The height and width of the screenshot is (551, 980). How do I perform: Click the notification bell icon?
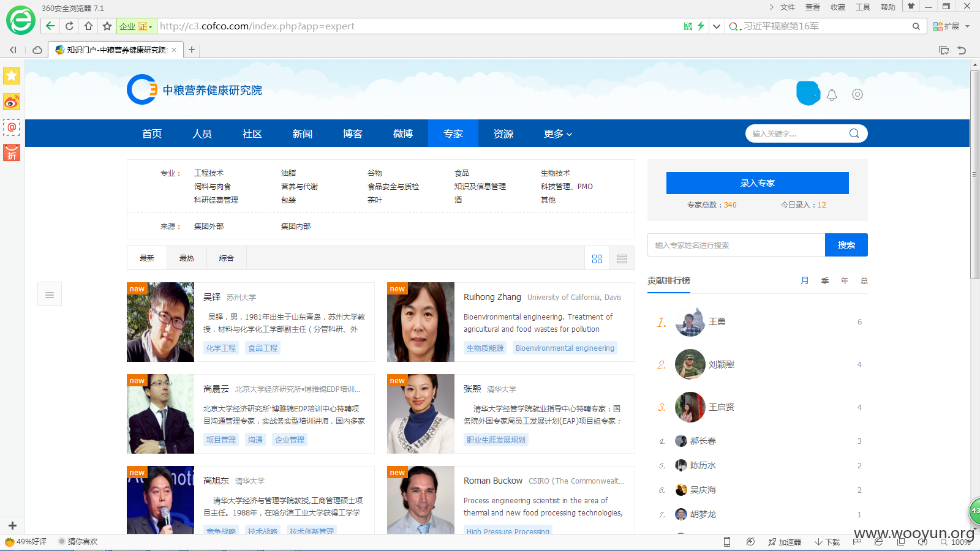(832, 95)
